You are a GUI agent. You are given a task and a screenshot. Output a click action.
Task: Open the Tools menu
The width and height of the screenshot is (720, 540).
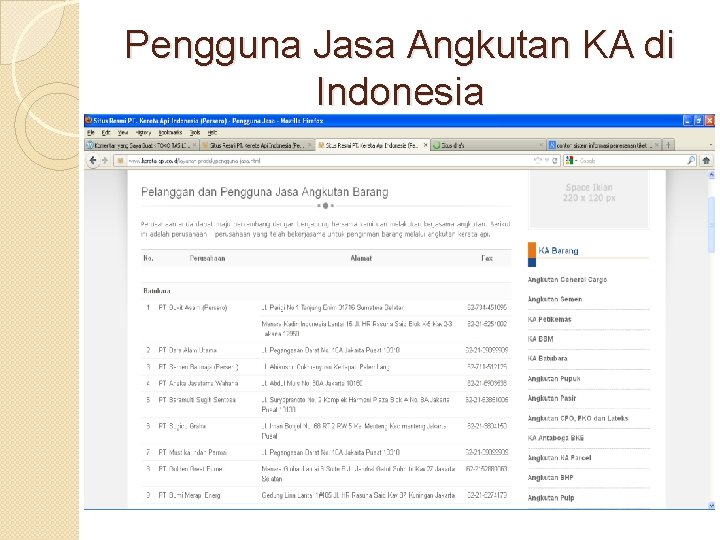[x=195, y=132]
